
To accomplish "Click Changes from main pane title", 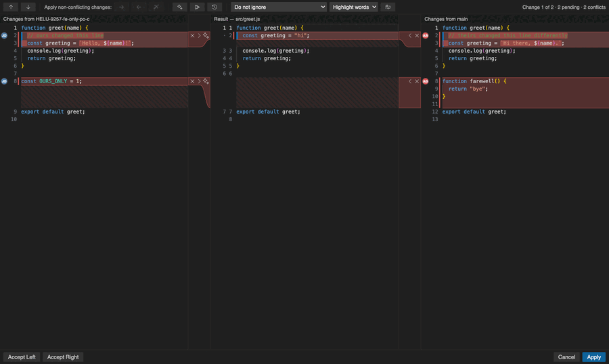I will pos(446,19).
